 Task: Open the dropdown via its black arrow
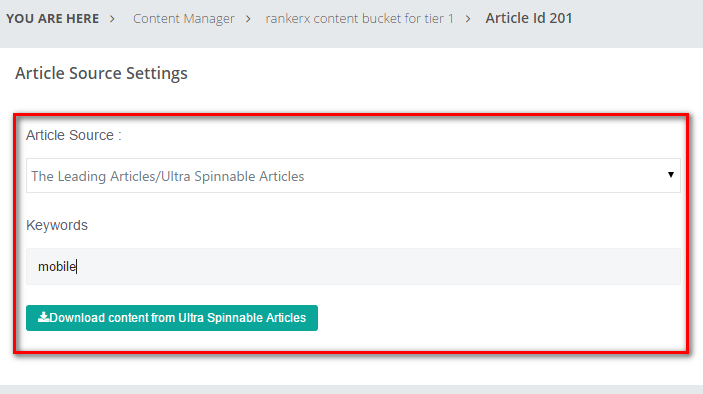[671, 175]
